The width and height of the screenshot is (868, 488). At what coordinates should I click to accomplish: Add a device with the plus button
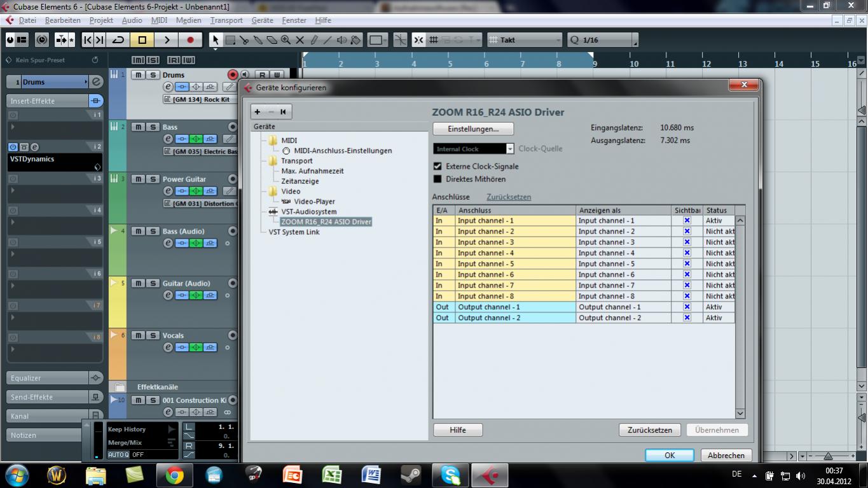click(258, 112)
